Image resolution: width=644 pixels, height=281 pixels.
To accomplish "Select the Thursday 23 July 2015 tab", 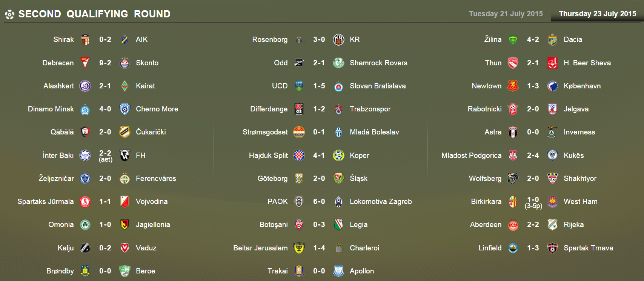I will click(x=597, y=14).
